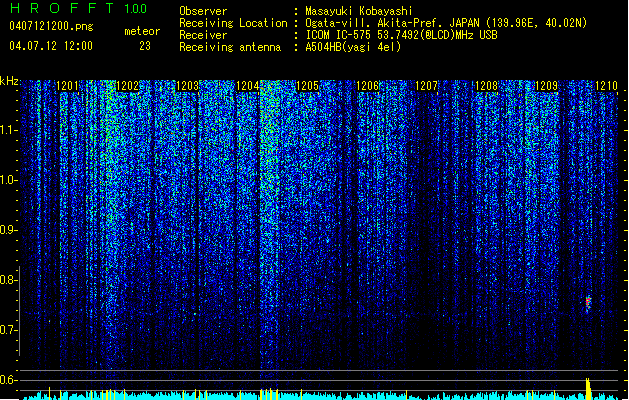The height and width of the screenshot is (400, 629).
Task: Click the 1207 time marker
Action: 426,86
